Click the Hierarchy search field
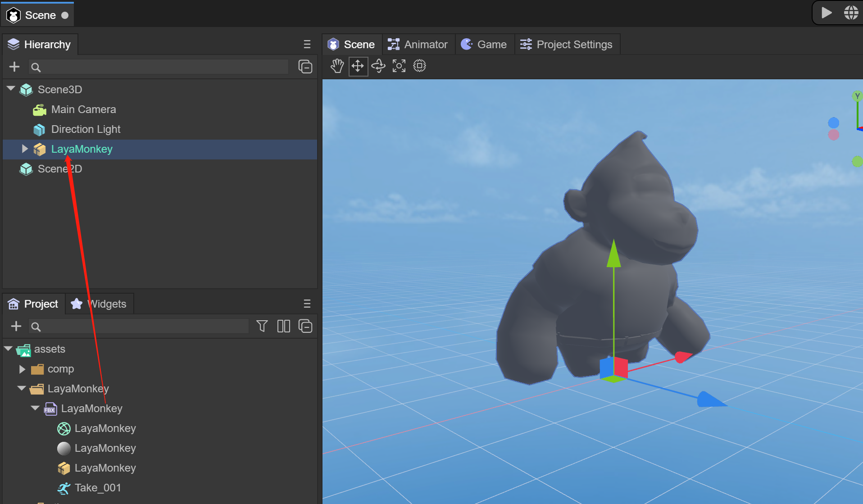 158,67
